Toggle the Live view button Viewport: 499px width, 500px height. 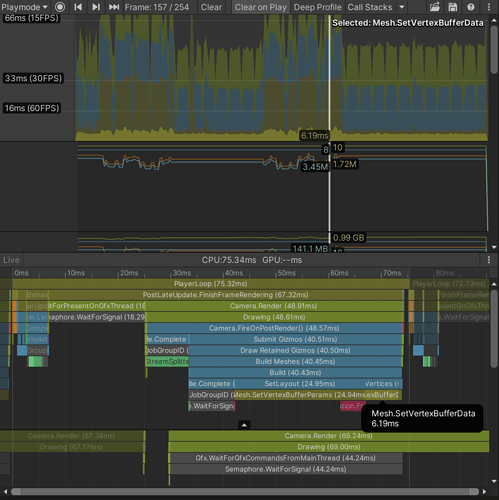[11, 260]
